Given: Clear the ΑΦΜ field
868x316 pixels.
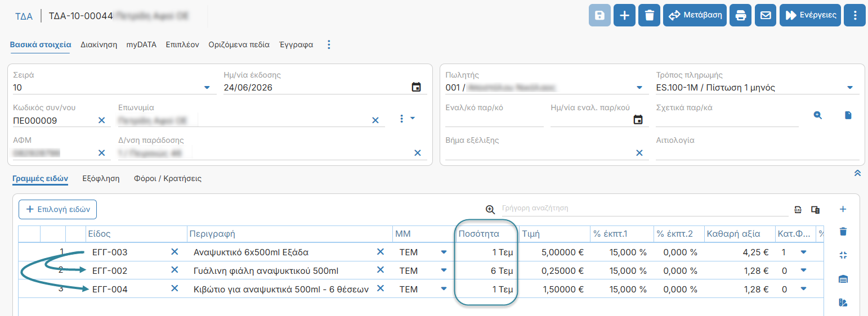Looking at the screenshot, I should coord(101,152).
